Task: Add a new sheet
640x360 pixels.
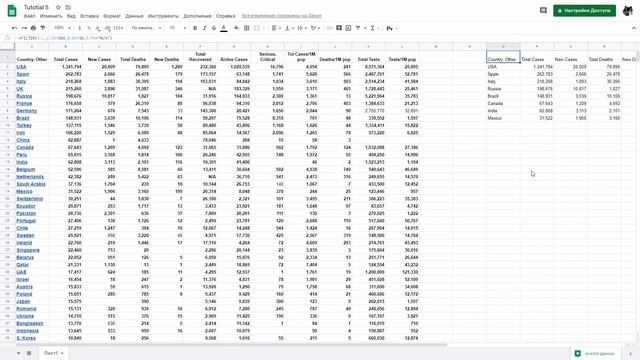Action: tap(18, 353)
